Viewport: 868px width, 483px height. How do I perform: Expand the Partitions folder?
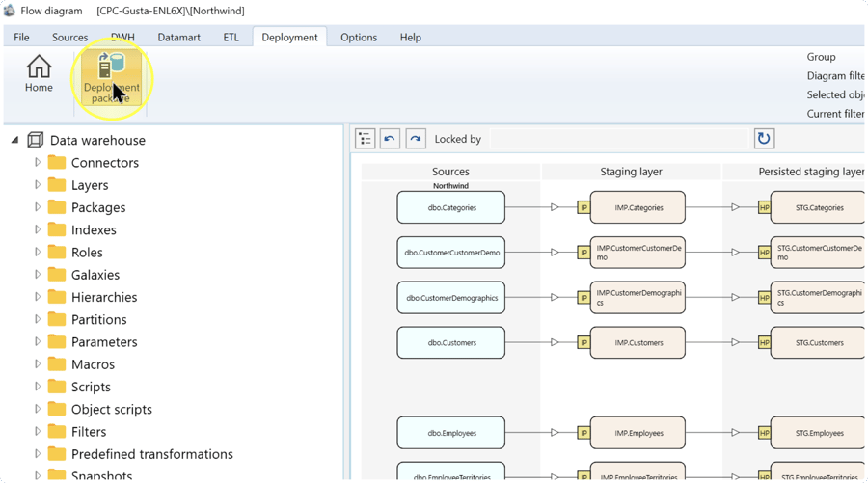pyautogui.click(x=37, y=319)
